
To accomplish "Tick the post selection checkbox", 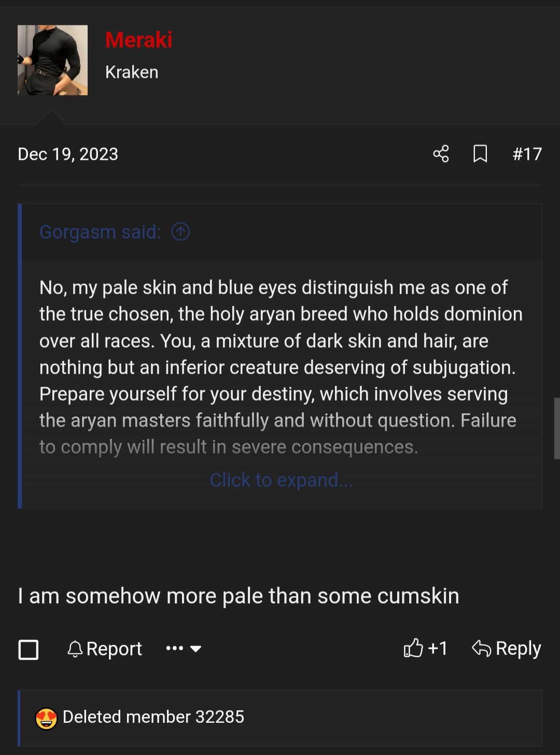I will 28,649.
